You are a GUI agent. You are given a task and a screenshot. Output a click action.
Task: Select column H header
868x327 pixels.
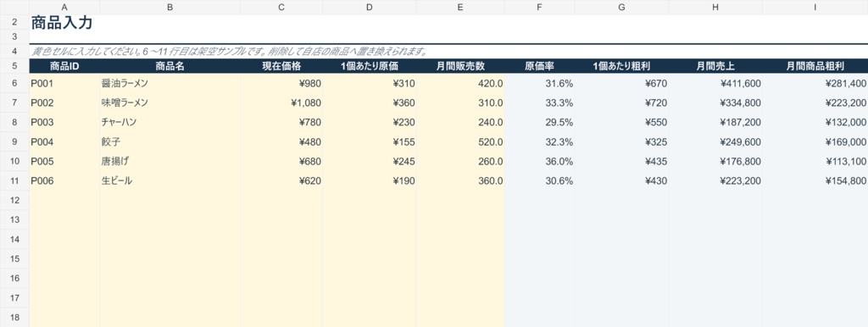coord(715,7)
